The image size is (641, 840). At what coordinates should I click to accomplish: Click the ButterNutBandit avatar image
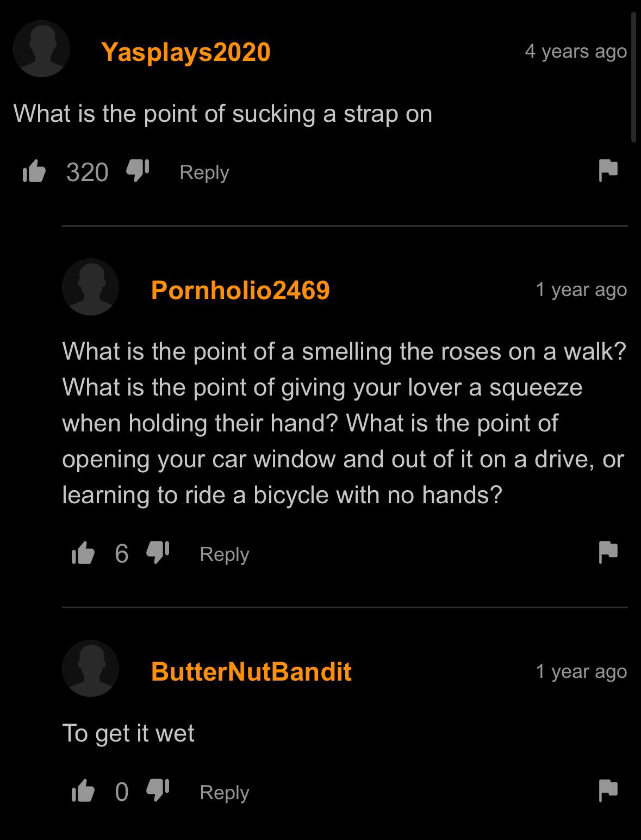click(x=90, y=669)
